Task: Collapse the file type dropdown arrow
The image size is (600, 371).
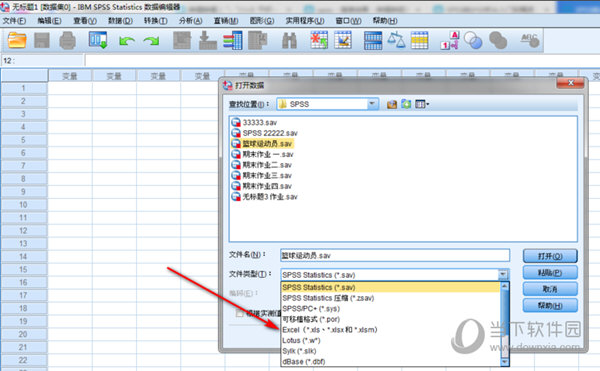Action: pos(503,275)
